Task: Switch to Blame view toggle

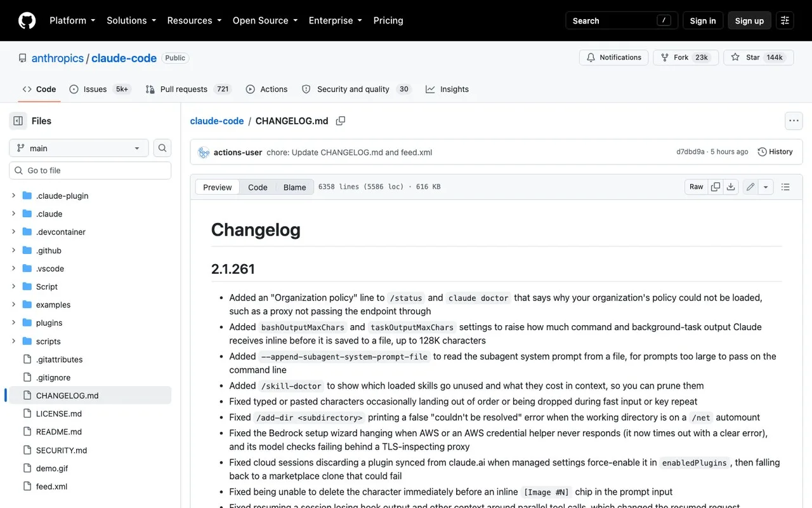Action: [x=295, y=187]
